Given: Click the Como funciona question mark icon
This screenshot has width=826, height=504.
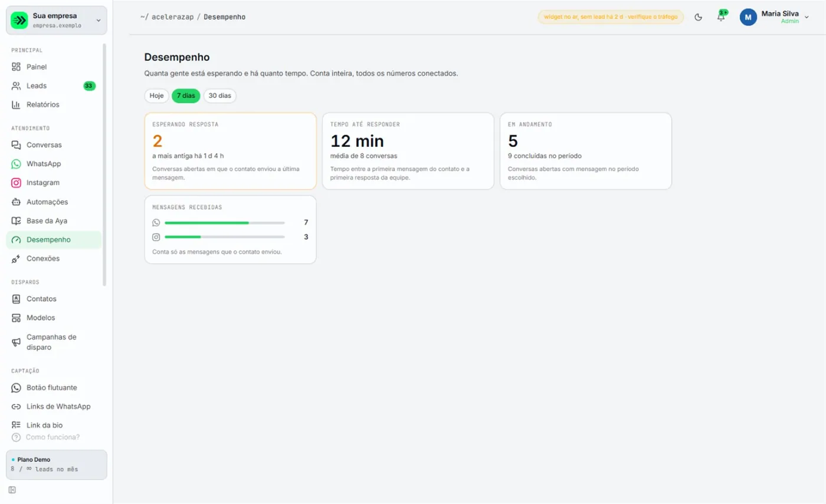Looking at the screenshot, I should tap(17, 437).
